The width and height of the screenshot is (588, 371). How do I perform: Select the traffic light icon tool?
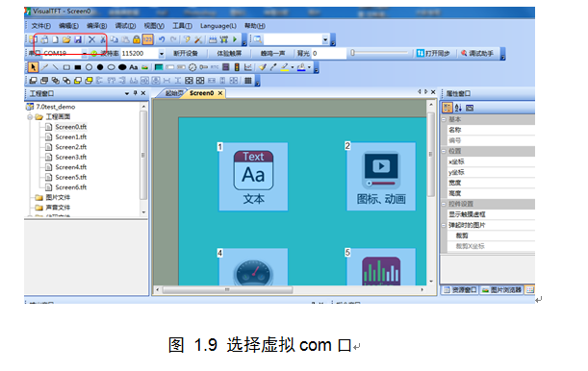coord(237,67)
